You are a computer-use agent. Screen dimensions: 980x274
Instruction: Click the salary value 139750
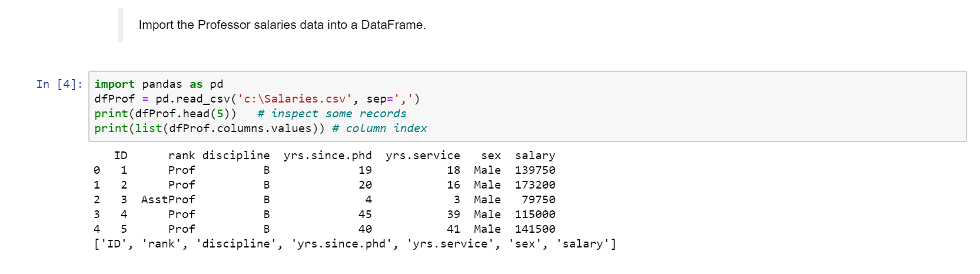pos(535,170)
